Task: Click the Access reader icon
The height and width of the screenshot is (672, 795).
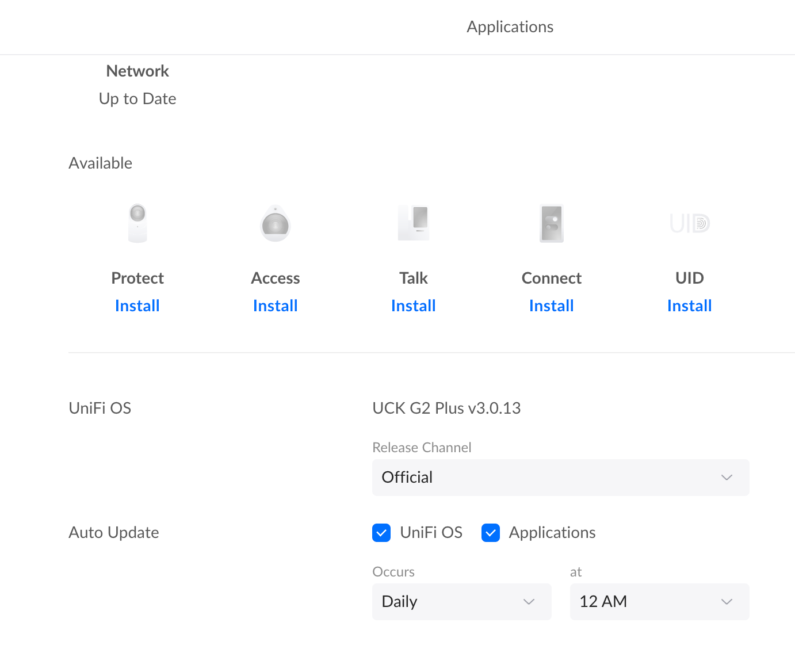Action: (276, 223)
